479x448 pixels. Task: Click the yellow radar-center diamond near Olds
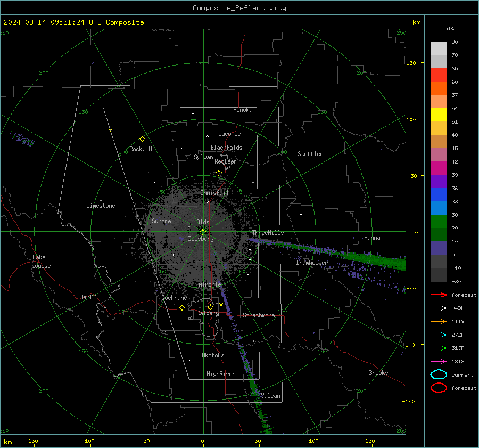(203, 232)
